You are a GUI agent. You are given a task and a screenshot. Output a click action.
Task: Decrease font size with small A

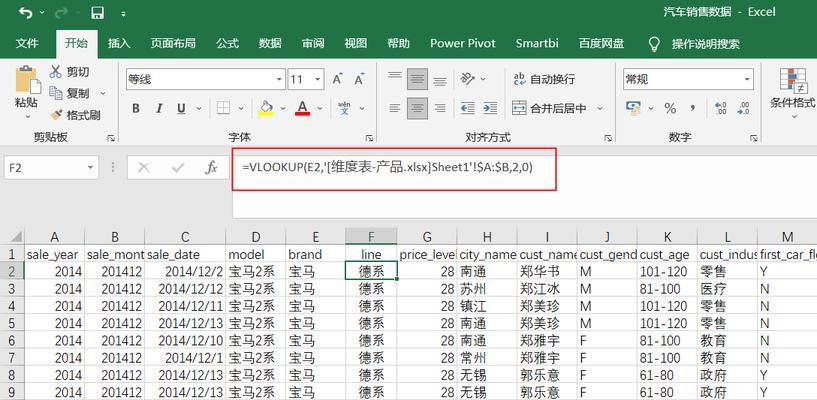359,79
